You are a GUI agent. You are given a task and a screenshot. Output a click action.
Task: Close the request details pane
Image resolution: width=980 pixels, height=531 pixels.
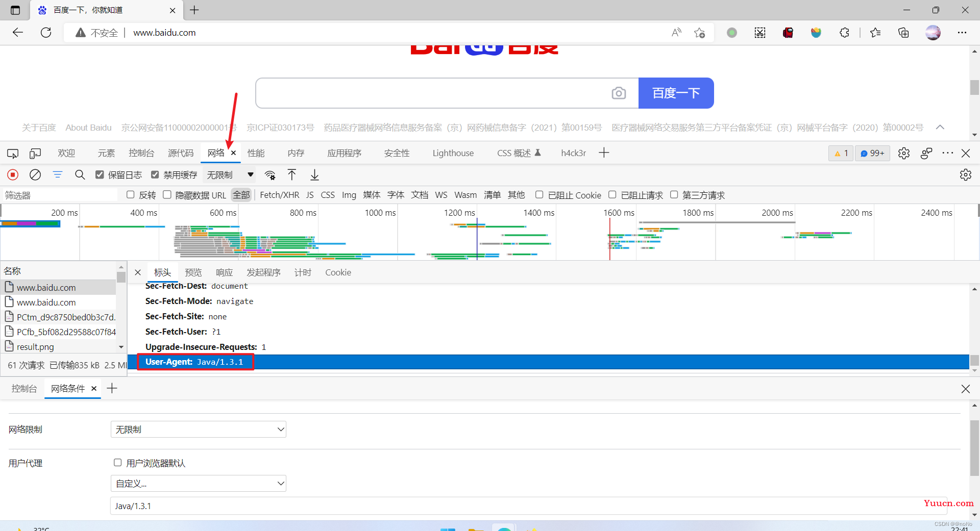[138, 272]
